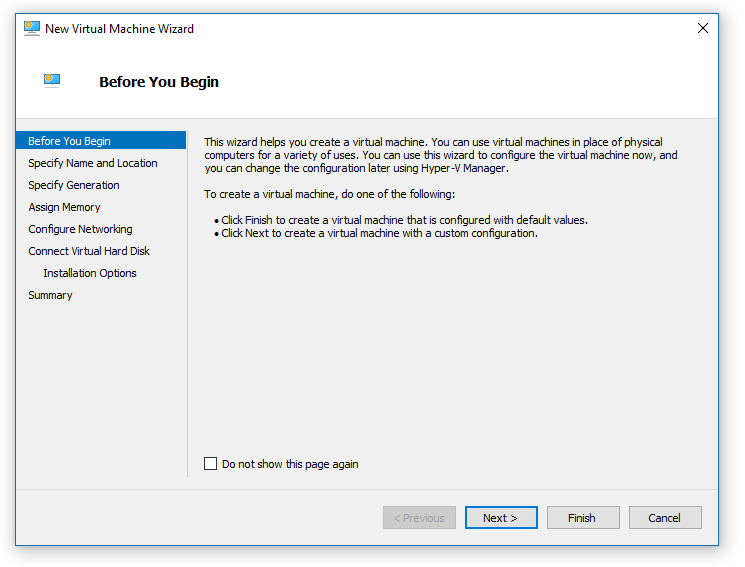Cancel the wizard
Screen dimensions: 745x567
664,518
